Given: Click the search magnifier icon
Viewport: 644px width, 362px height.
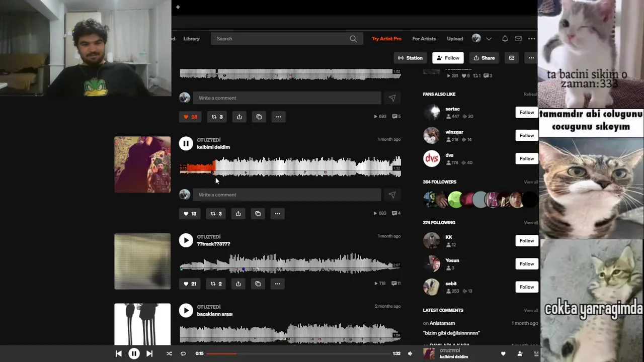Looking at the screenshot, I should pos(353,39).
